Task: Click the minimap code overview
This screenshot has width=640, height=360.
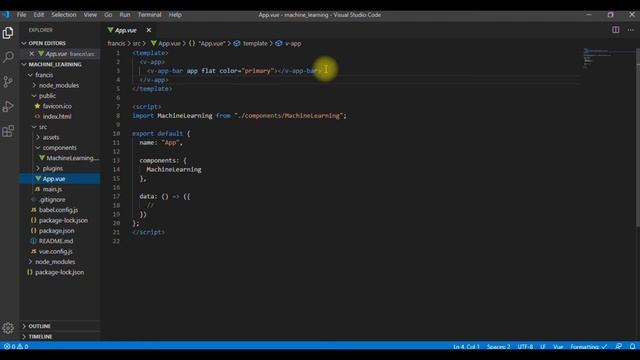Action: 608,59
